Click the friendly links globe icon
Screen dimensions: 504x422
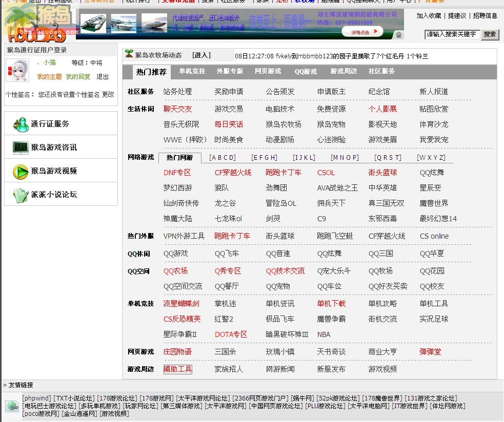[12, 406]
